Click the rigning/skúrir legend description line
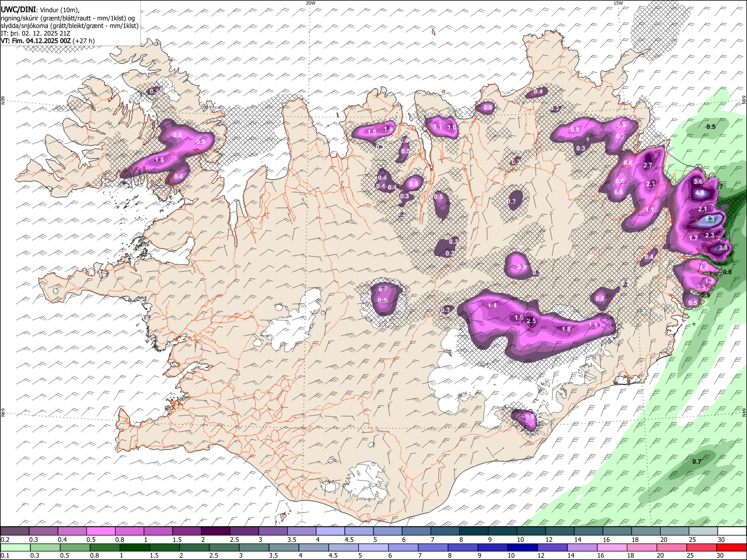 (68, 18)
